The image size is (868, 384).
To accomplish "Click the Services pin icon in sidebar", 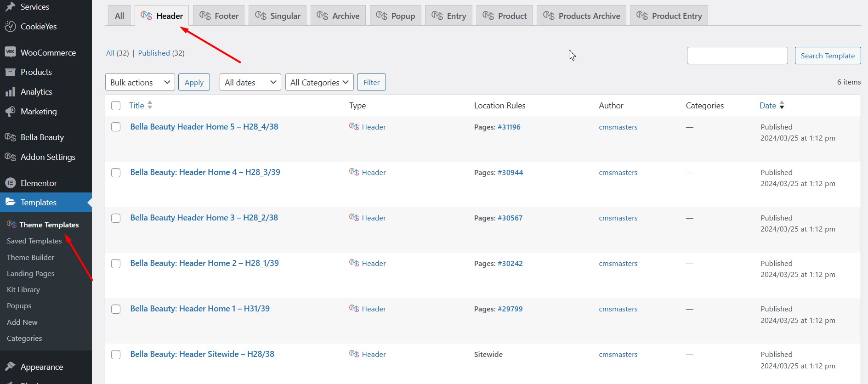I will [x=10, y=7].
